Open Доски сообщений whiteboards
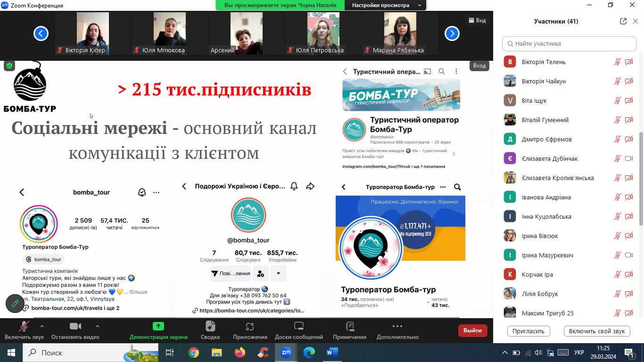Viewport: 644px width, 362px height. point(298,330)
